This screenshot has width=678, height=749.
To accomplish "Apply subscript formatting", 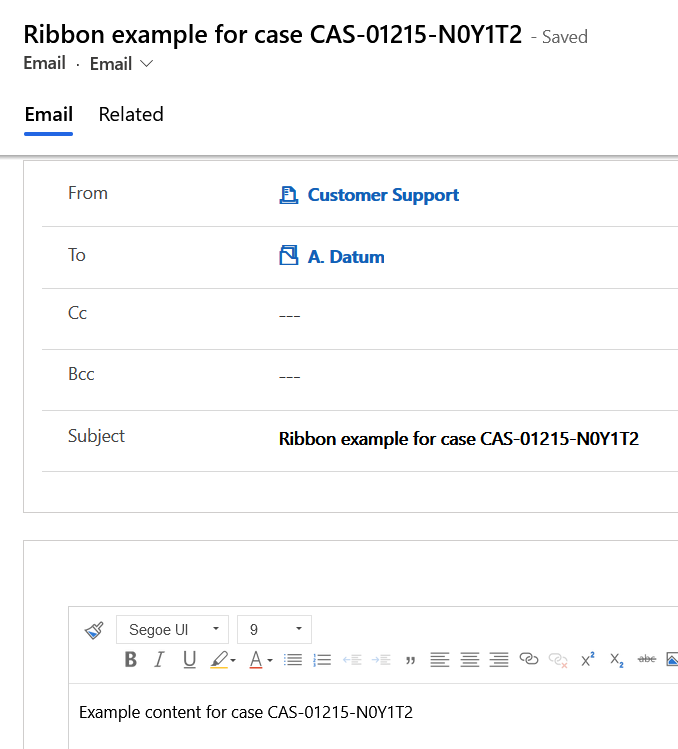I will (x=617, y=660).
